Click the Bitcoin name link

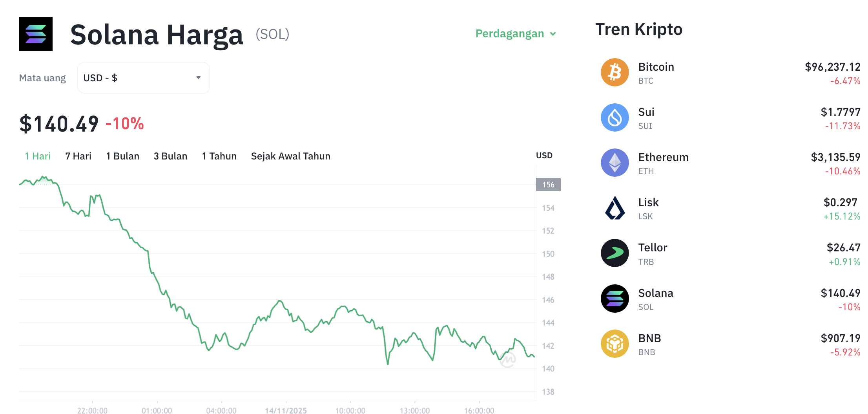(656, 67)
